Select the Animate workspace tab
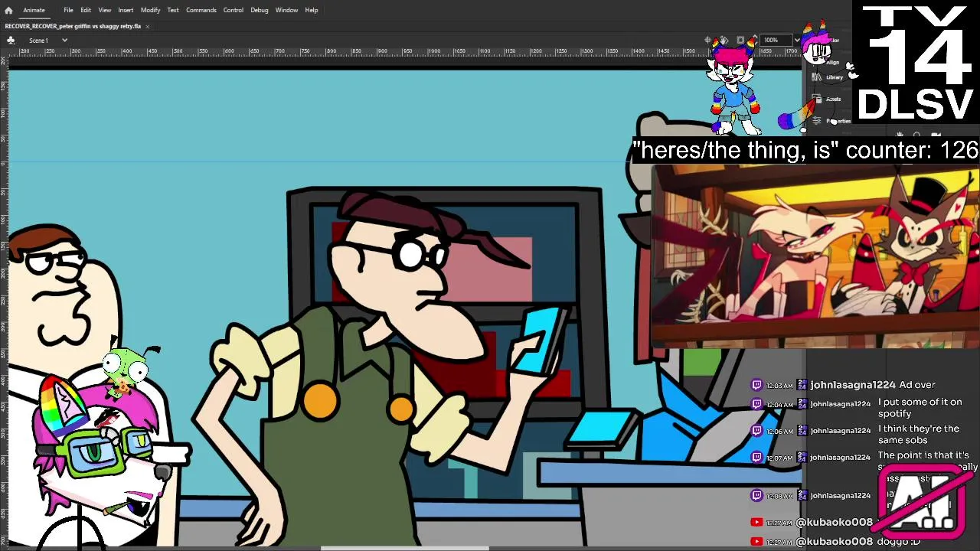 34,10
